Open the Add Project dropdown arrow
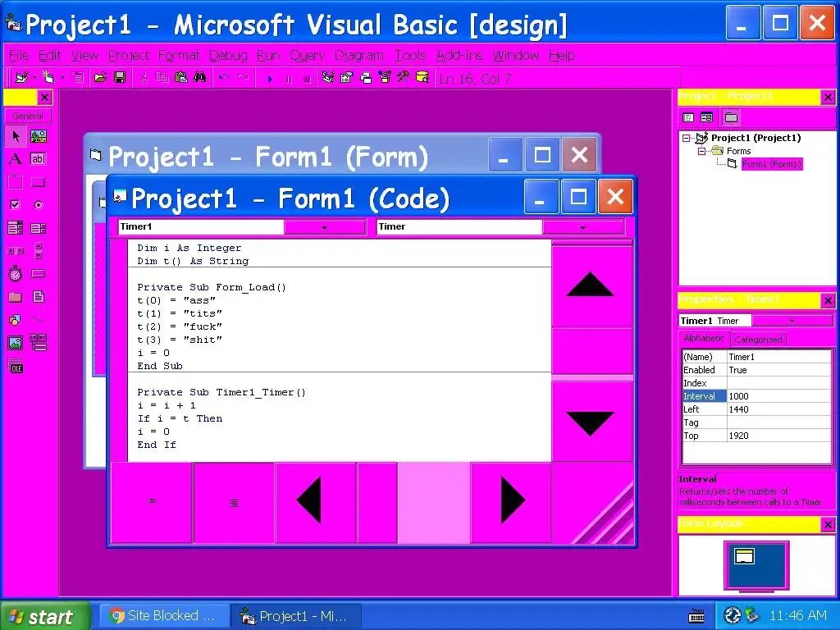The height and width of the screenshot is (630, 840). pos(34,78)
